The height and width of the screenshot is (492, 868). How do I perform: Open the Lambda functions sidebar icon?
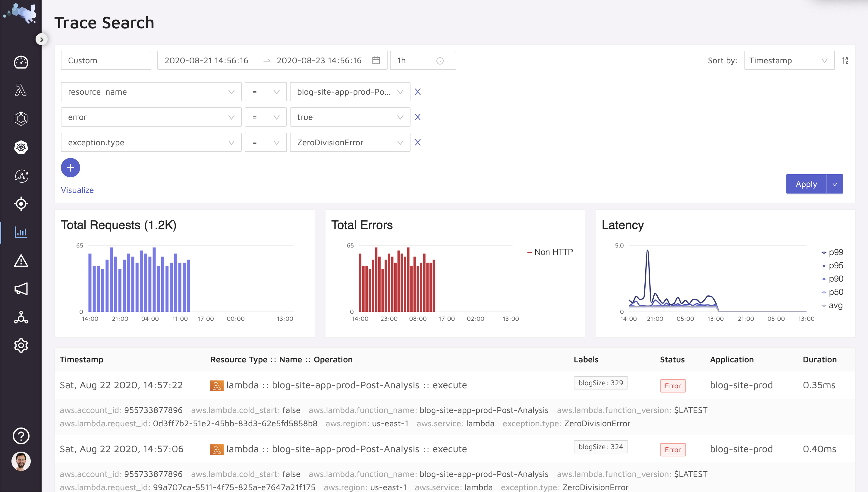click(21, 90)
